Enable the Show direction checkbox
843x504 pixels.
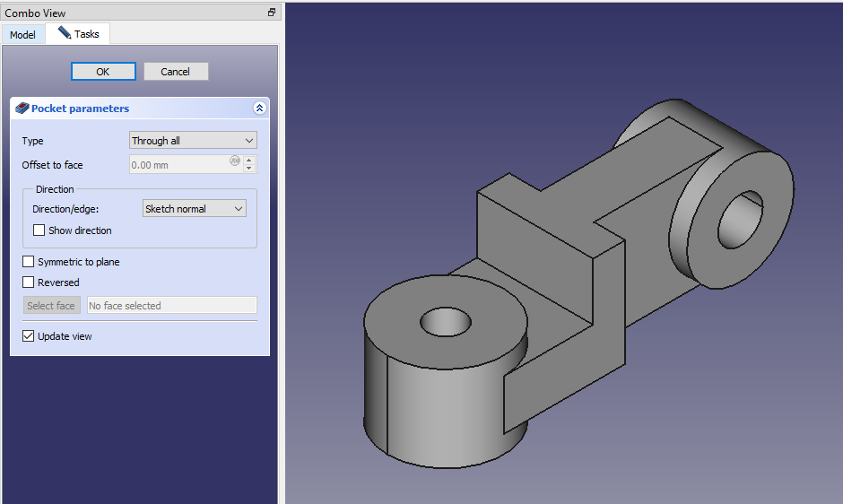[39, 230]
